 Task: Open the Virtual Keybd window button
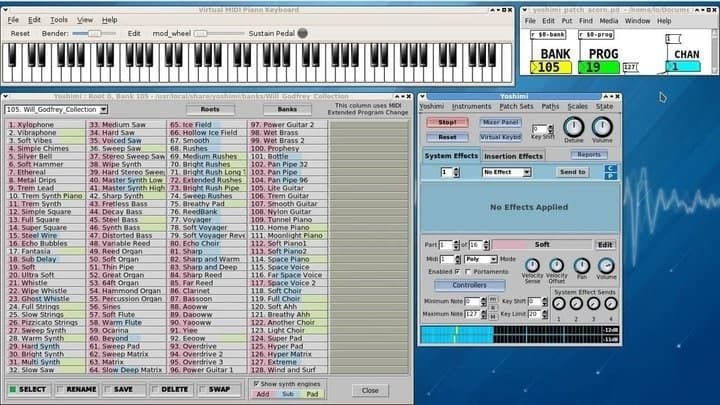click(x=501, y=137)
